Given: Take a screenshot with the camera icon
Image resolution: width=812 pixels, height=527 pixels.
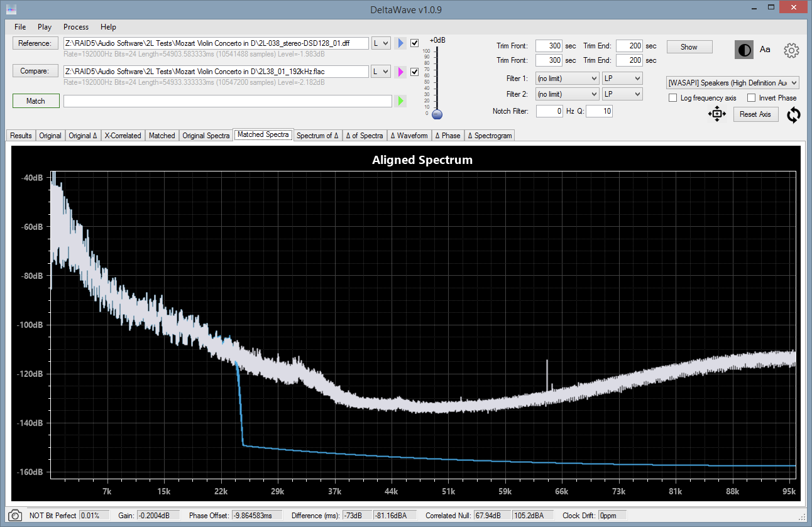Looking at the screenshot, I should [x=16, y=515].
